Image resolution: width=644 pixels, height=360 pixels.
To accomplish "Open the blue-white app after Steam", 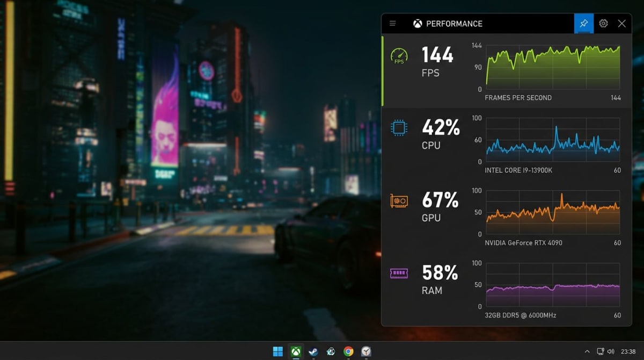I will tap(331, 351).
